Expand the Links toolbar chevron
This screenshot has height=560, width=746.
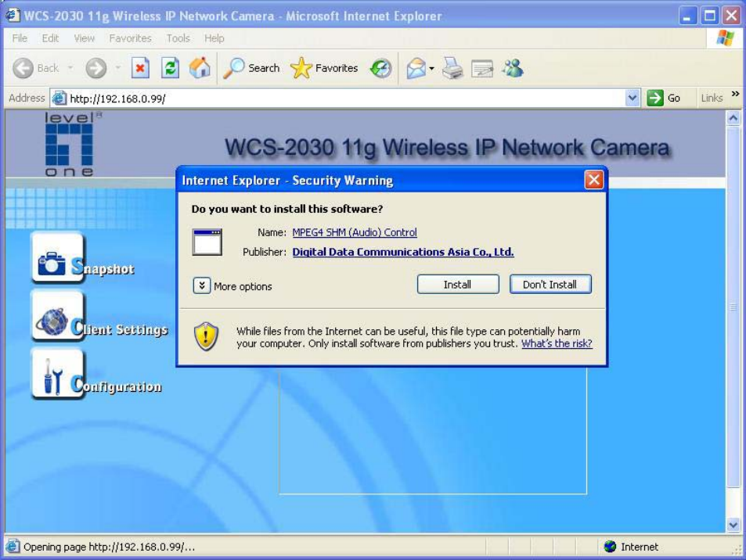pos(735,94)
